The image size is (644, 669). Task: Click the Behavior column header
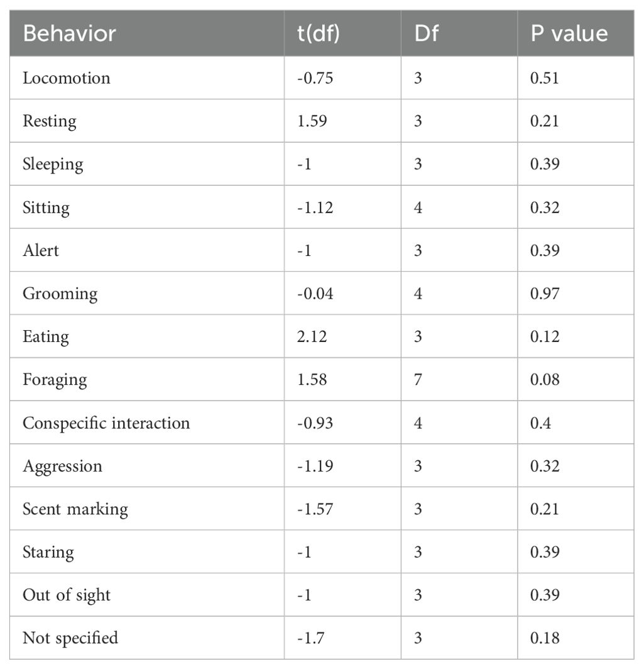coord(69,34)
